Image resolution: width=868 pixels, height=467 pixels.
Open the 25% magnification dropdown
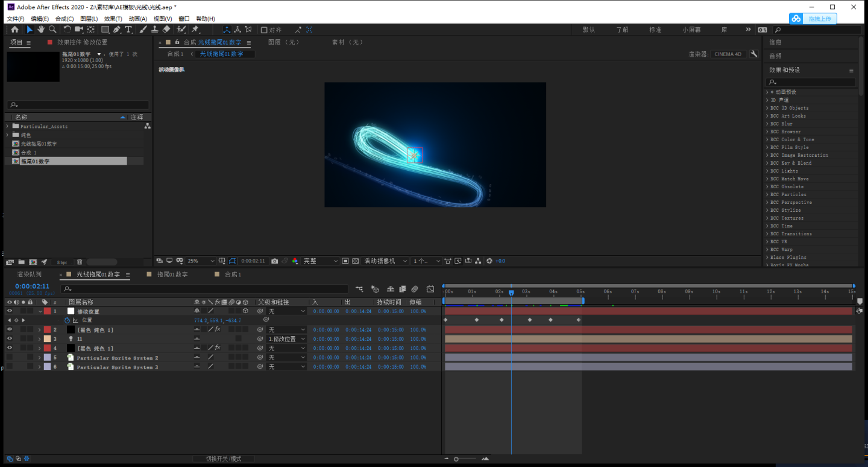[x=201, y=261]
